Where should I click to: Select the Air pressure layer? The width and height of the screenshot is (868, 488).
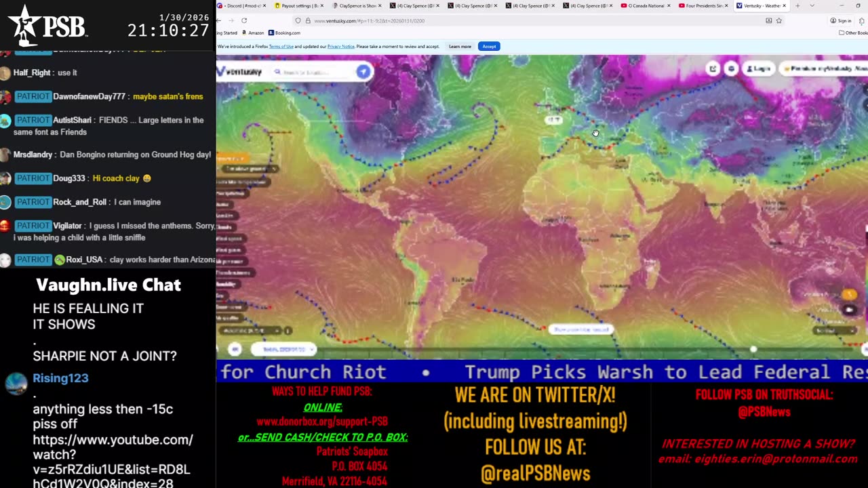click(233, 261)
